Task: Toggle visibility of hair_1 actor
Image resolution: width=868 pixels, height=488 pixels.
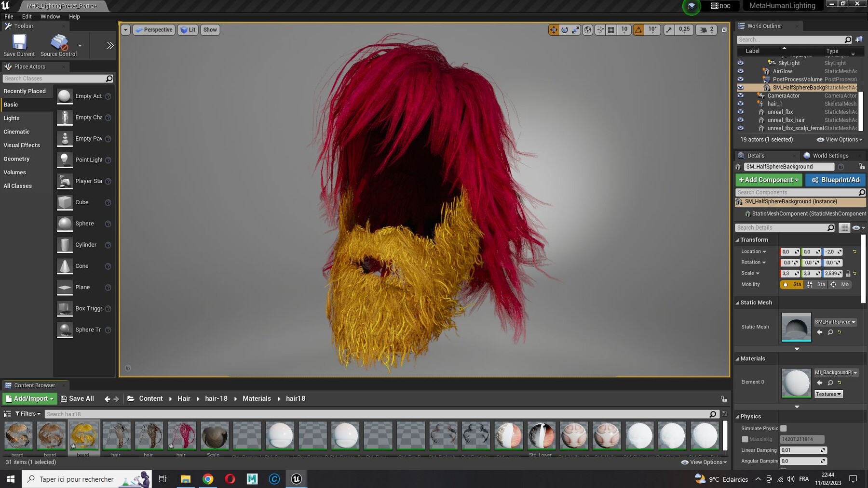Action: [x=740, y=104]
